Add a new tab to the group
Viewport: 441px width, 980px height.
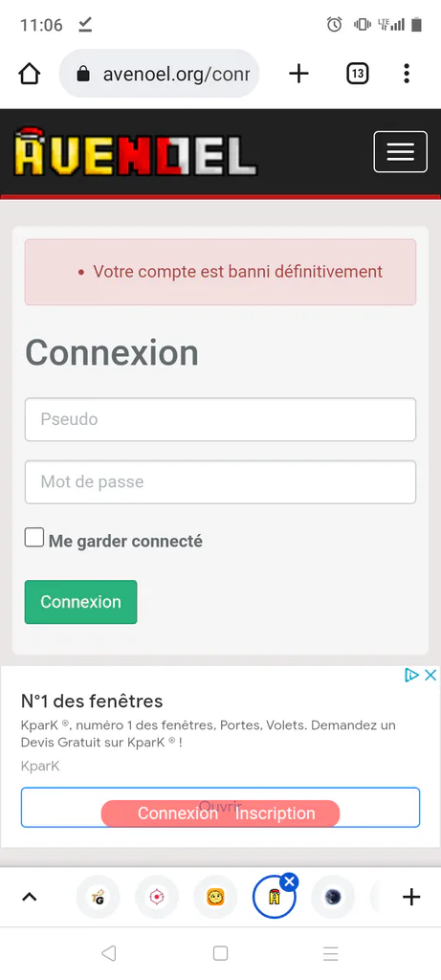click(x=411, y=898)
